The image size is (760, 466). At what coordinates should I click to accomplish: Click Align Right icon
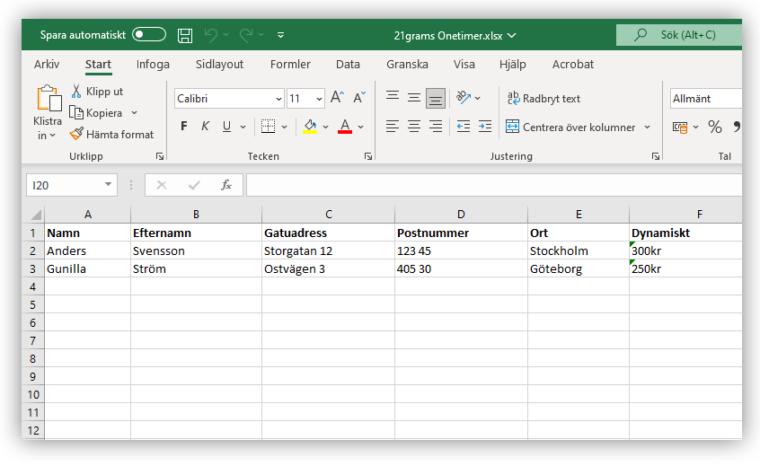pyautogui.click(x=435, y=127)
